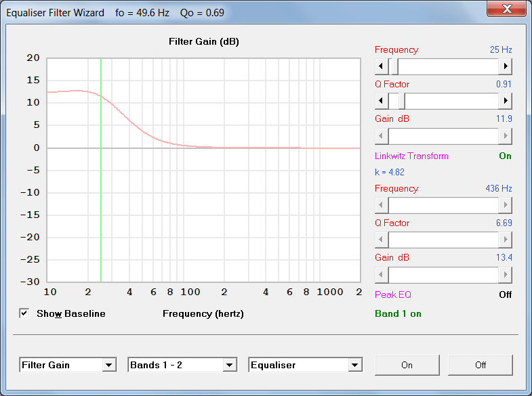Click the 25 Hz frequency value

pos(501,49)
